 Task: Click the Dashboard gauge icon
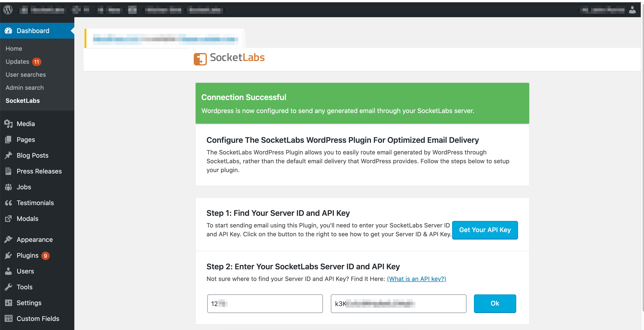click(x=8, y=31)
